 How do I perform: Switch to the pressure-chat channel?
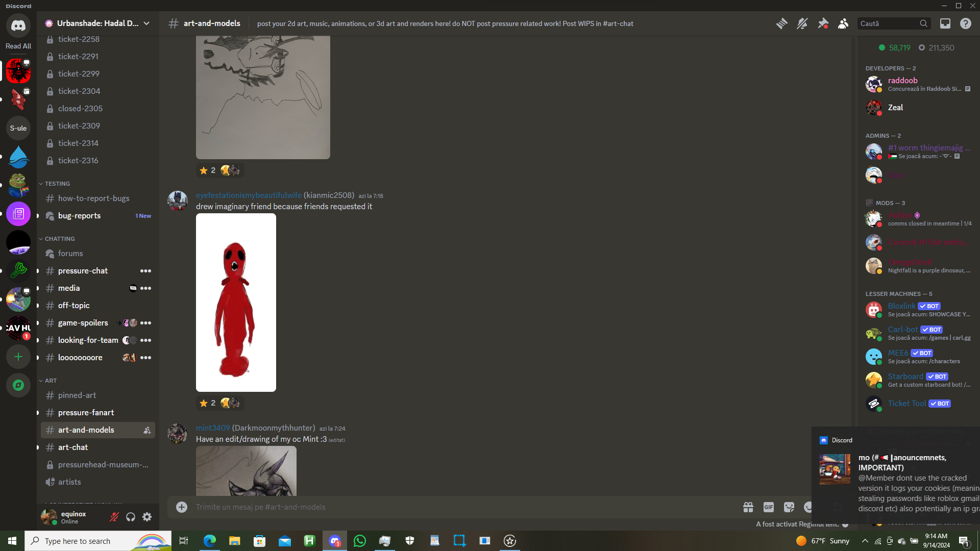[83, 271]
